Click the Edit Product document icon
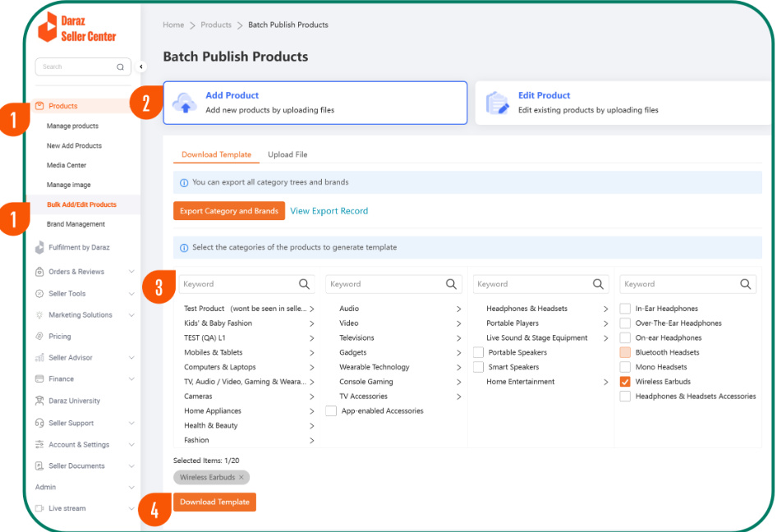This screenshot has width=777, height=532. (x=497, y=103)
